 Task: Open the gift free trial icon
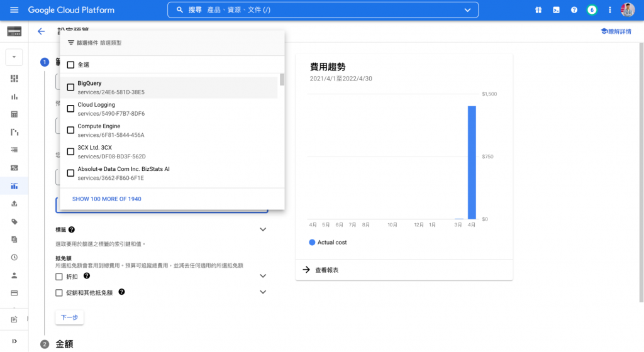[538, 10]
